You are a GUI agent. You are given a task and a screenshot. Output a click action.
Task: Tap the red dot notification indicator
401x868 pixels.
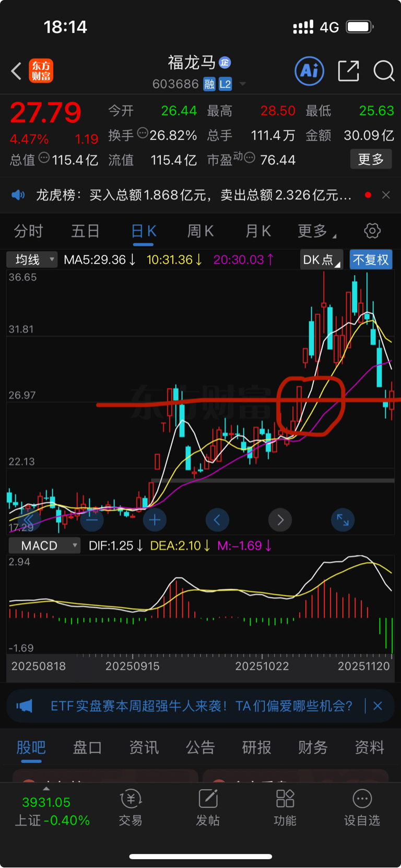pyautogui.click(x=368, y=195)
